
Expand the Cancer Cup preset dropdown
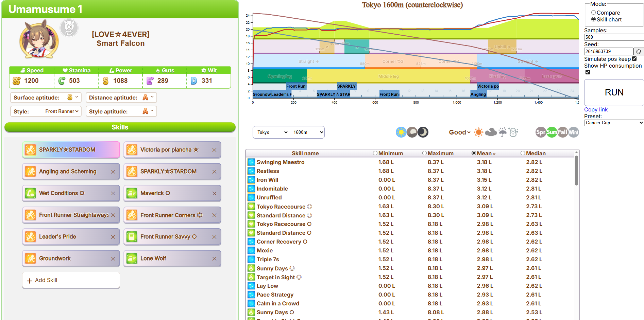pyautogui.click(x=614, y=123)
